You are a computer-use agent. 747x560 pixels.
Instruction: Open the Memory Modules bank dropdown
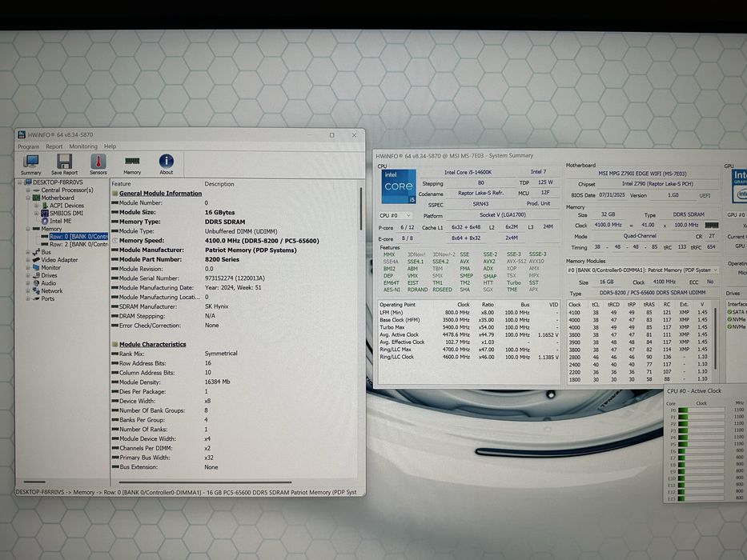pos(642,270)
